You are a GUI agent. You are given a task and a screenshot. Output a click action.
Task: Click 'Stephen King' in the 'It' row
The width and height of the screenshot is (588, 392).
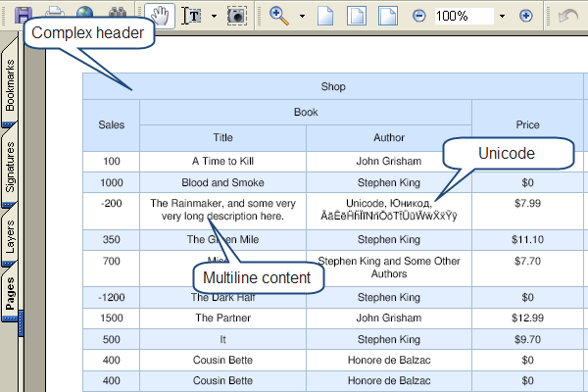coord(389,339)
